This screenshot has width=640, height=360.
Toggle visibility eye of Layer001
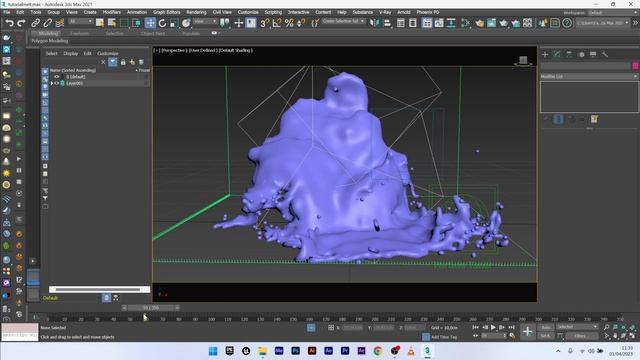[57, 83]
